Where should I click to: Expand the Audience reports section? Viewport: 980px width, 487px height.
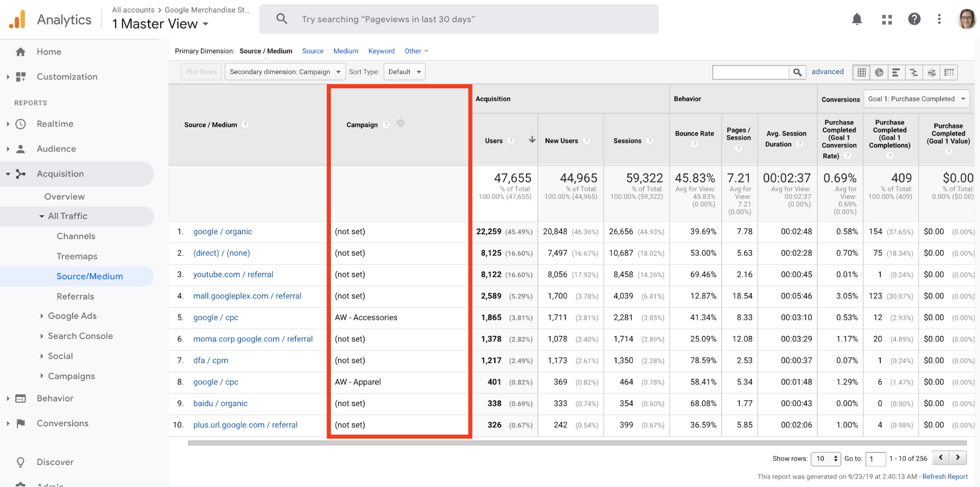8,149
